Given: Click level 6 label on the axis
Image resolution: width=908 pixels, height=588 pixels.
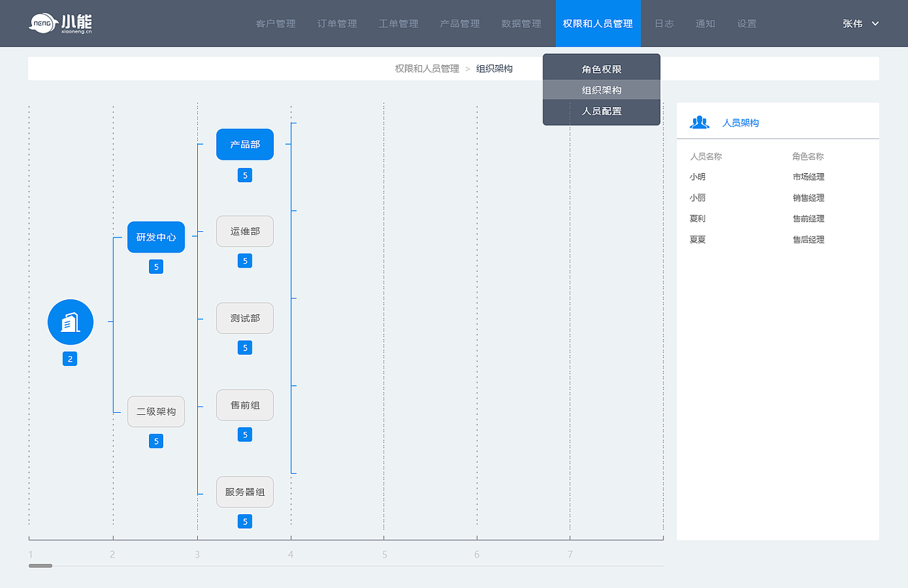Looking at the screenshot, I should click(x=477, y=554).
